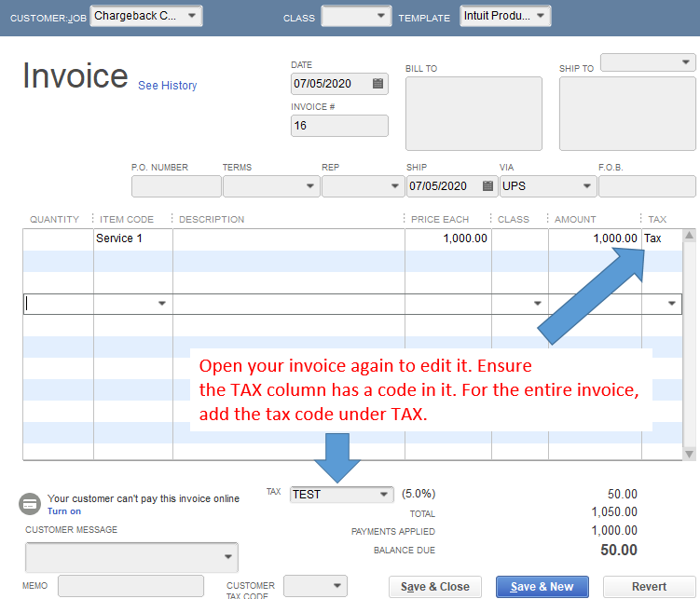Viewport: 700px width, 599px height.
Task: Click the BILL TO address box
Action: coord(474,114)
